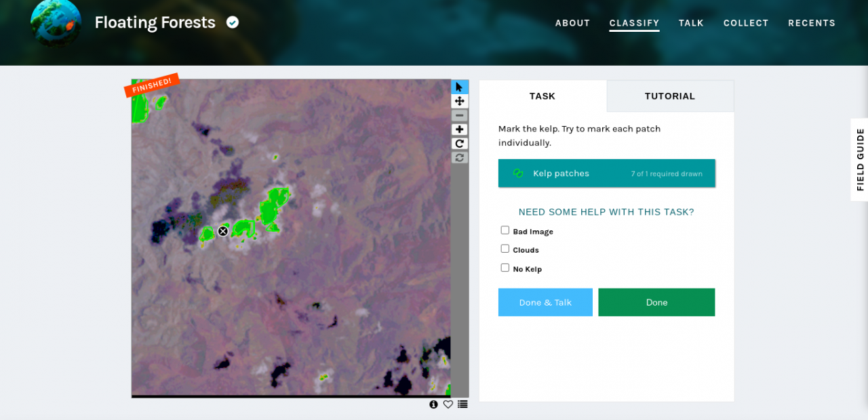868x420 pixels.
Task: Enable the No Kelp checkbox
Action: 505,268
